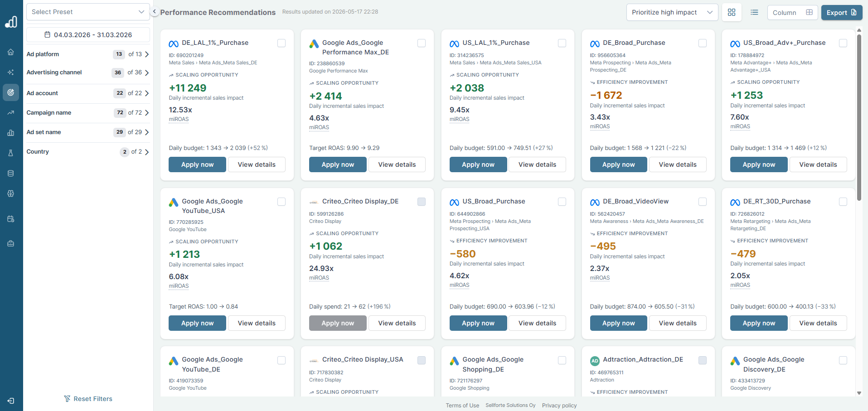Select the DE_RT_30D_Purchase card checkbox
This screenshot has width=868, height=411.
point(843,202)
